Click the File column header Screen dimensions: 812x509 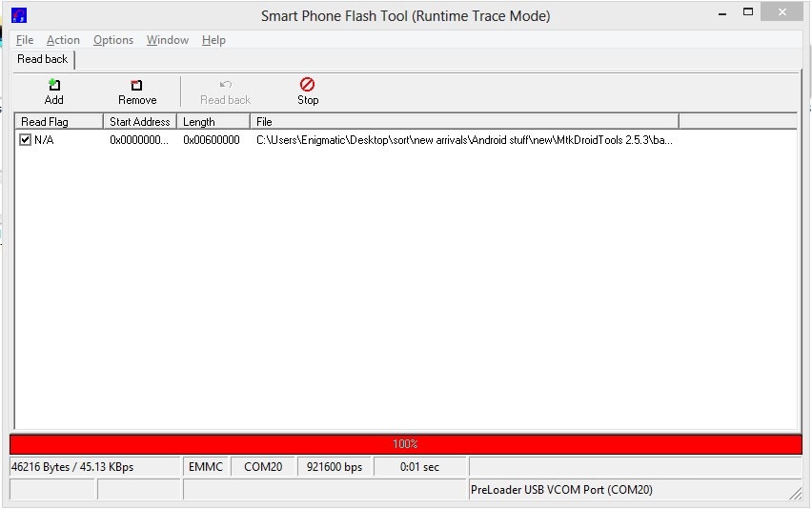[464, 122]
